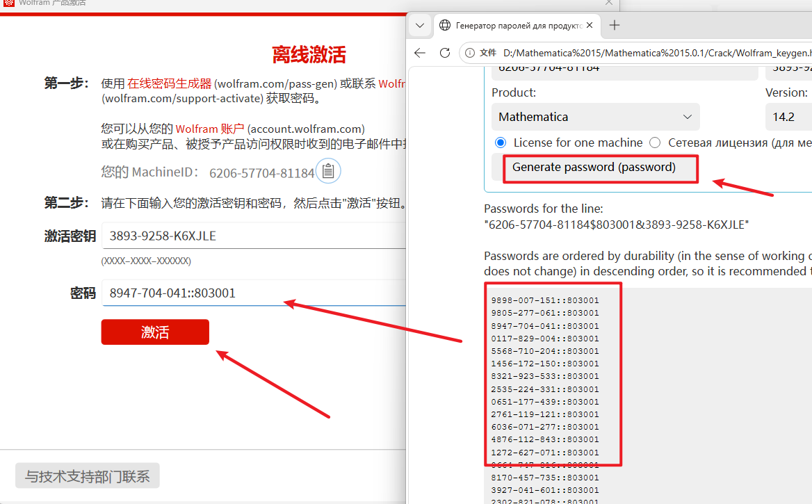Select the Генератор паролей browser tab
Screen dimensions: 812x504
517,26
